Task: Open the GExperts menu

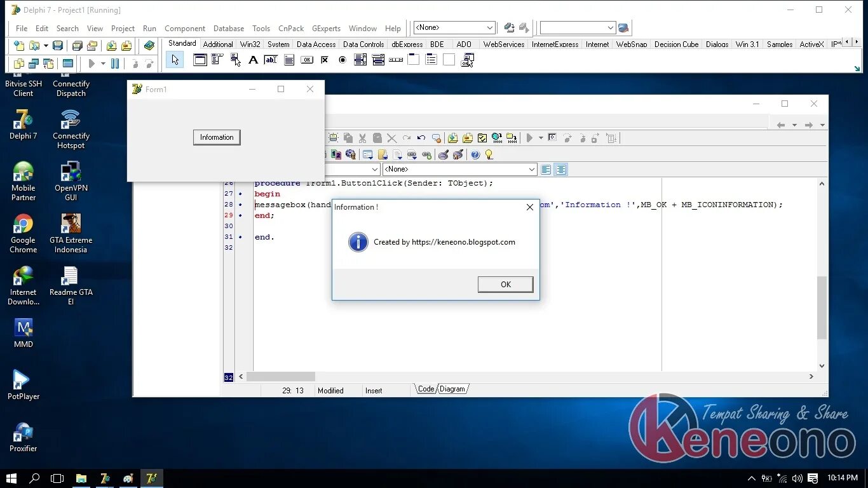Action: pyautogui.click(x=326, y=29)
